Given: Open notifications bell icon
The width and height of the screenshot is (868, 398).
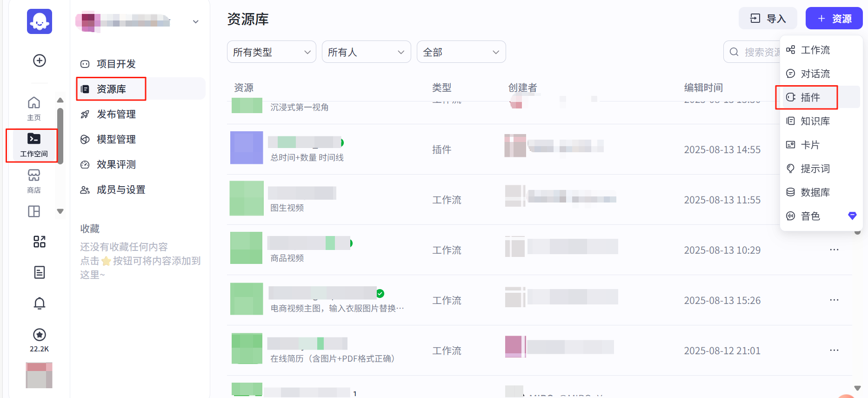Looking at the screenshot, I should pyautogui.click(x=40, y=304).
